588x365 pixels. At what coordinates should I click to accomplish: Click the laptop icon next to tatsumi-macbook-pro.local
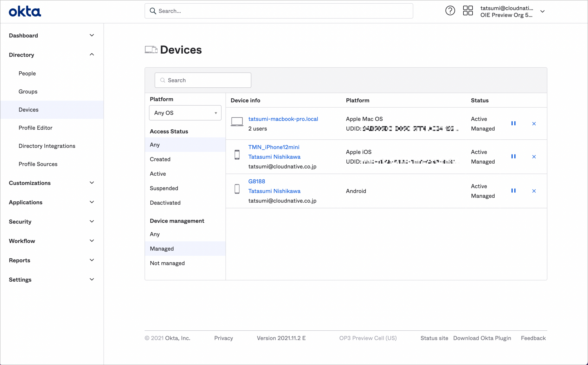(237, 122)
